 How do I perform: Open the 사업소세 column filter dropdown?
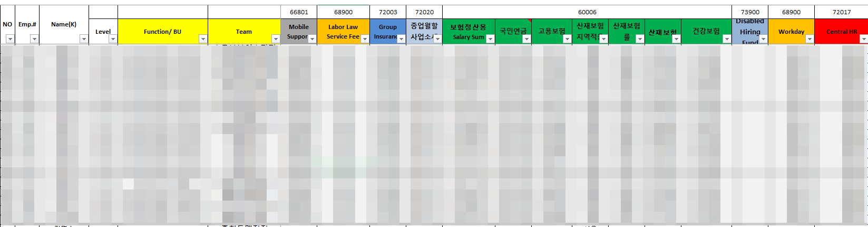(x=437, y=39)
